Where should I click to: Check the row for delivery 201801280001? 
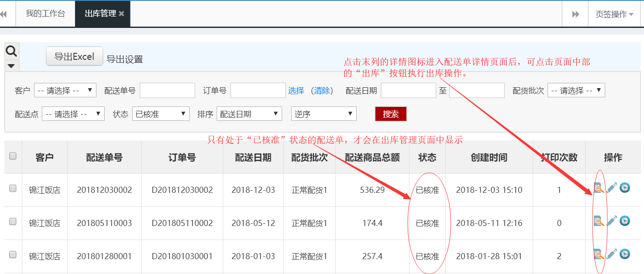pyautogui.click(x=13, y=255)
